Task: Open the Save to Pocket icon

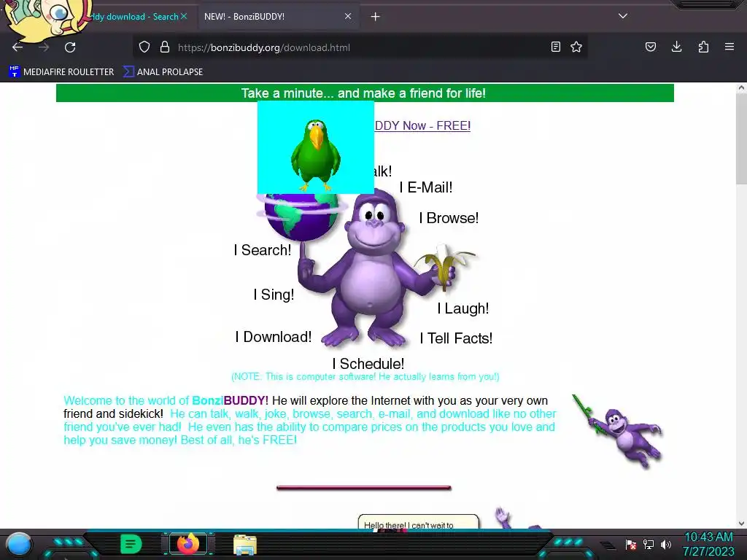Action: pyautogui.click(x=651, y=47)
